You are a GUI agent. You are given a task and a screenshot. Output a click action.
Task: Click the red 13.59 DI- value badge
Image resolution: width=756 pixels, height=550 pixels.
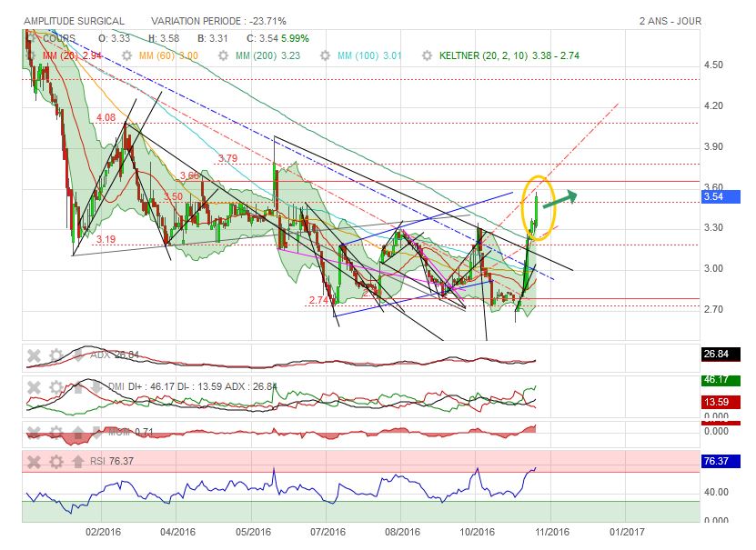click(721, 402)
